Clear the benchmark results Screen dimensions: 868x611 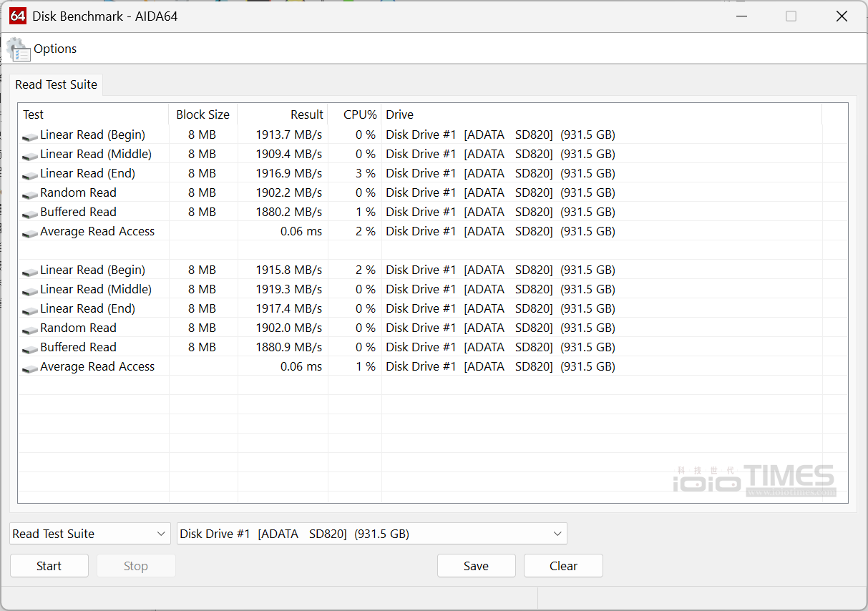563,565
